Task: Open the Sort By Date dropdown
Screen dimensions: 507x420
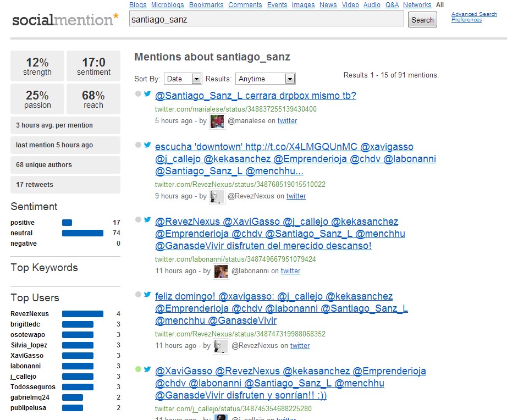Action: [x=183, y=79]
